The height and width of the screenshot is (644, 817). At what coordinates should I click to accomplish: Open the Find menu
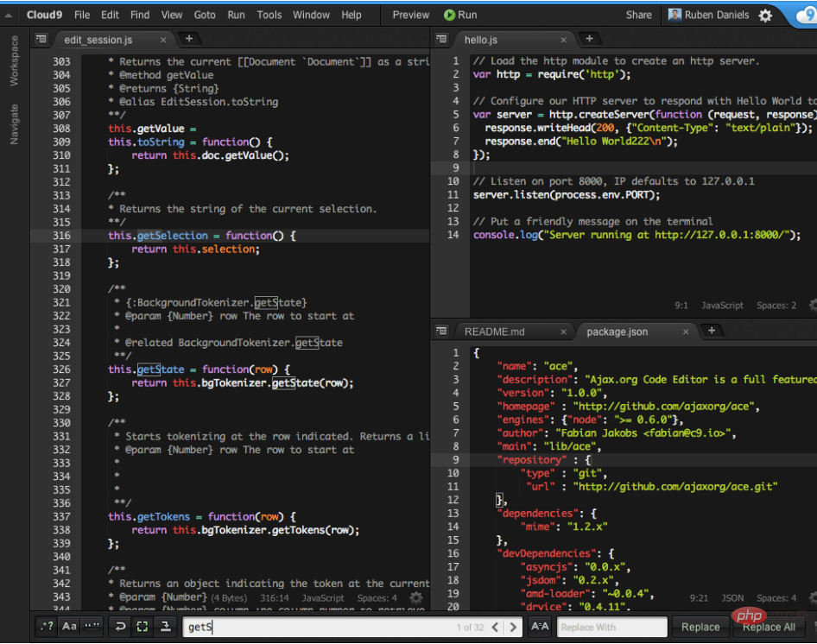pos(140,16)
